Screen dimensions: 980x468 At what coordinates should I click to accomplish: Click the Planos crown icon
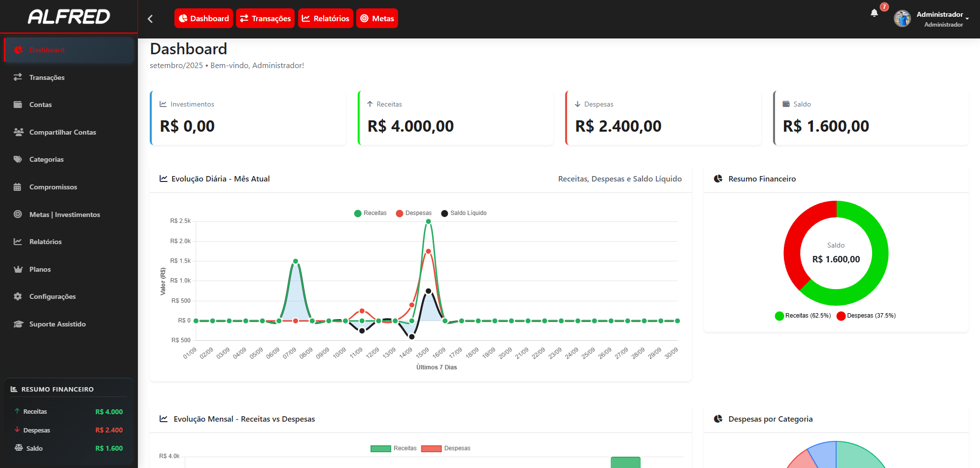(18, 269)
